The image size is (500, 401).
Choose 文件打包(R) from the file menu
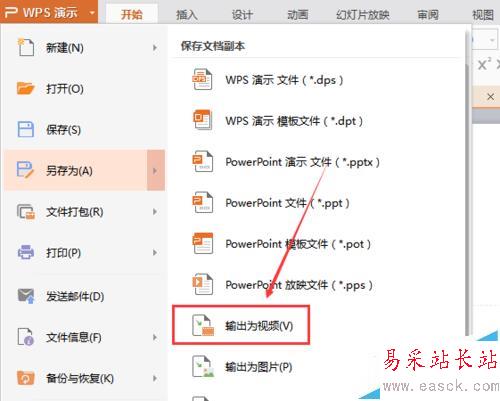tap(85, 212)
